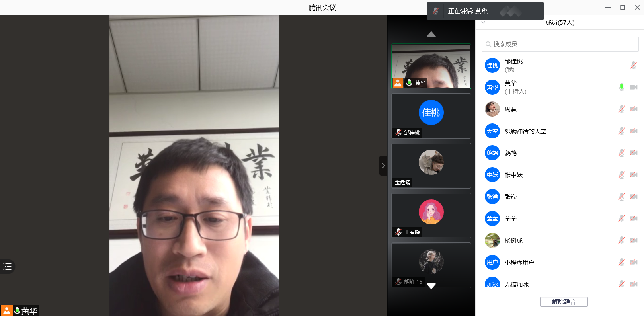Toggle 鹧鸪's microphone mute state
This screenshot has width=644, height=316.
621,153
